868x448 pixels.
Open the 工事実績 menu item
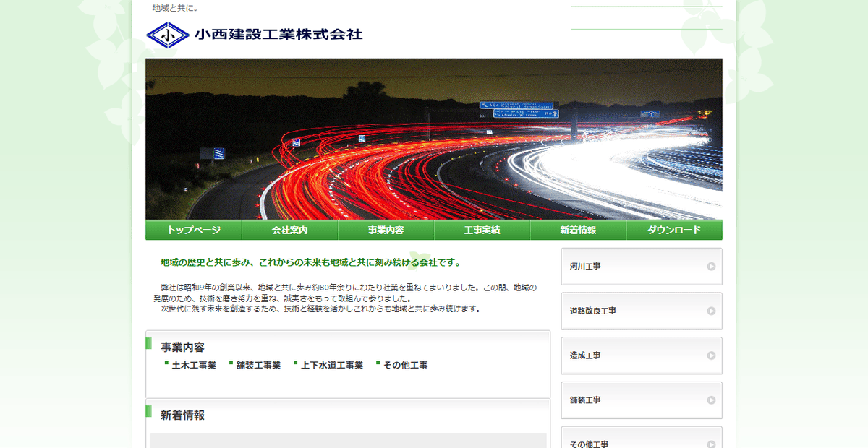[482, 230]
